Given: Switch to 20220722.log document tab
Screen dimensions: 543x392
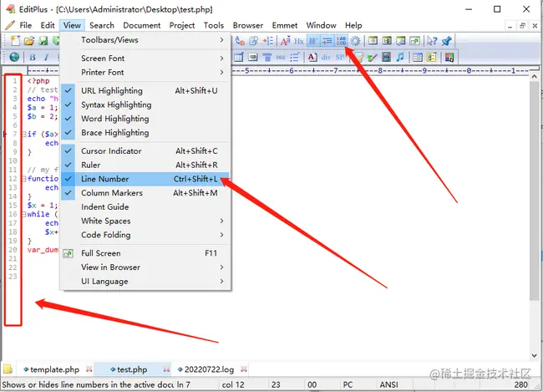Looking at the screenshot, I should point(209,369).
